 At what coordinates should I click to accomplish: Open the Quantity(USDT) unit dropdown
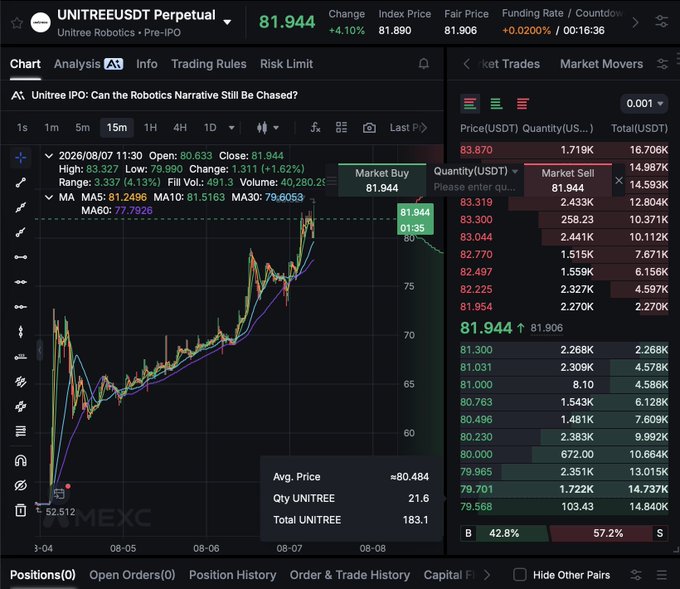[x=476, y=171]
